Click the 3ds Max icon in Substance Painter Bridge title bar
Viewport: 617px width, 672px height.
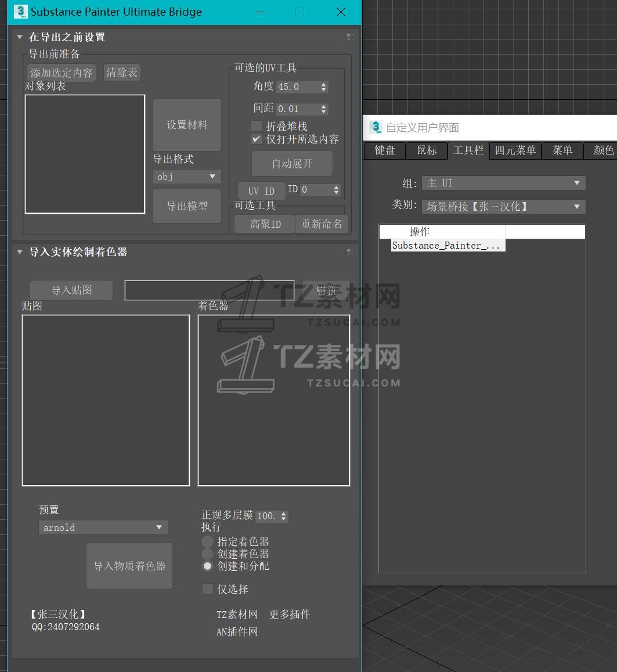[x=20, y=12]
